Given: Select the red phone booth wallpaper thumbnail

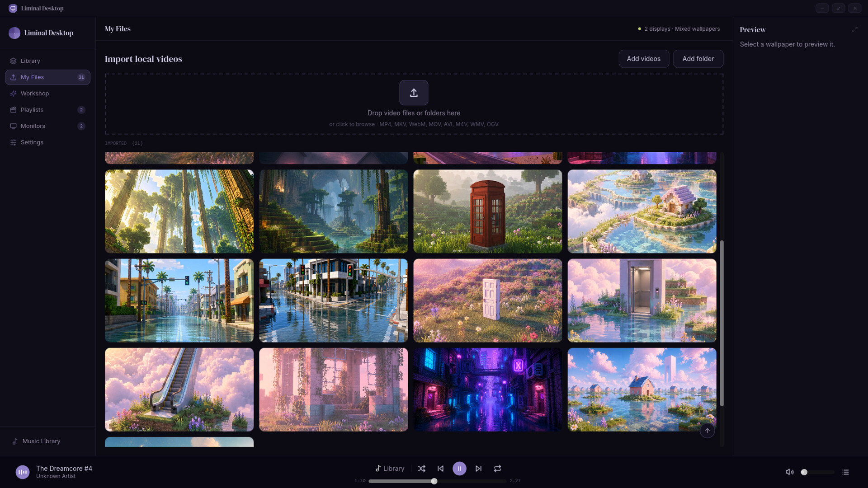Looking at the screenshot, I should (487, 211).
